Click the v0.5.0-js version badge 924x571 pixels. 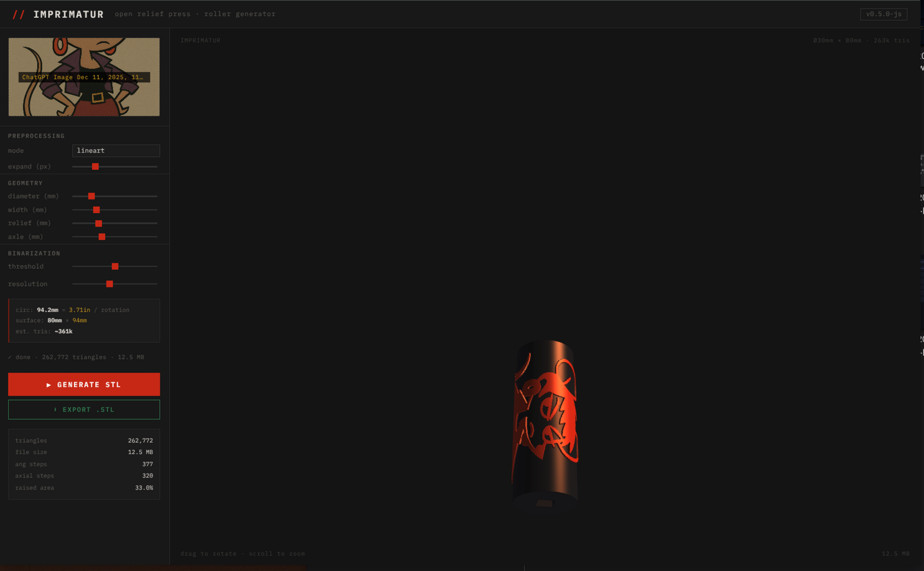883,14
